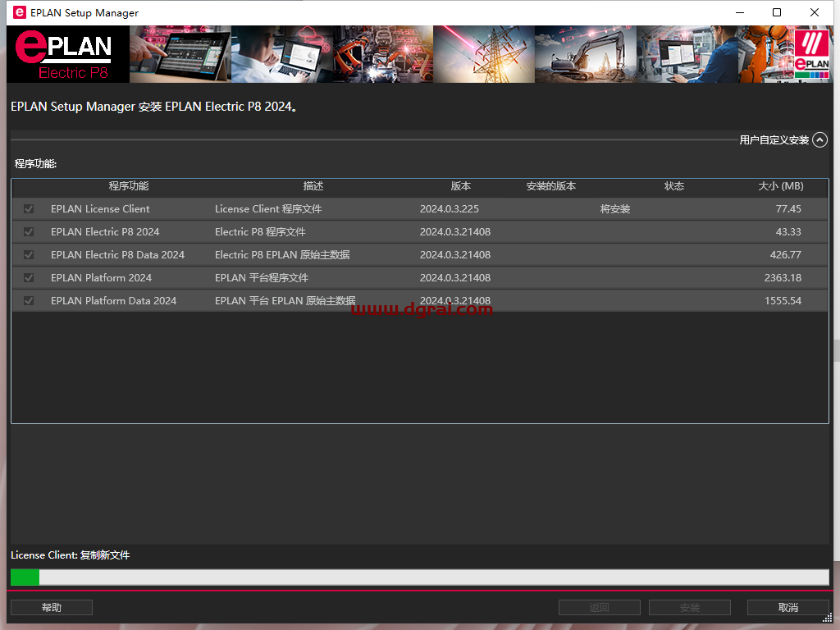
Task: Click the License Client 程序文件 description
Action: pos(268,209)
